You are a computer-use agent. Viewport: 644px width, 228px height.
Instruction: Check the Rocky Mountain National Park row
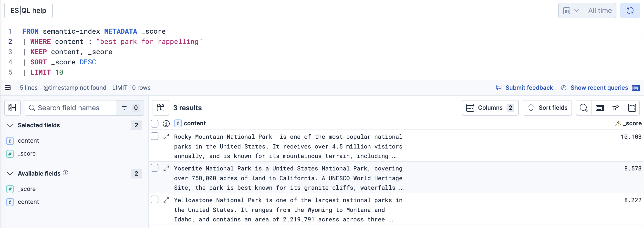(154, 136)
